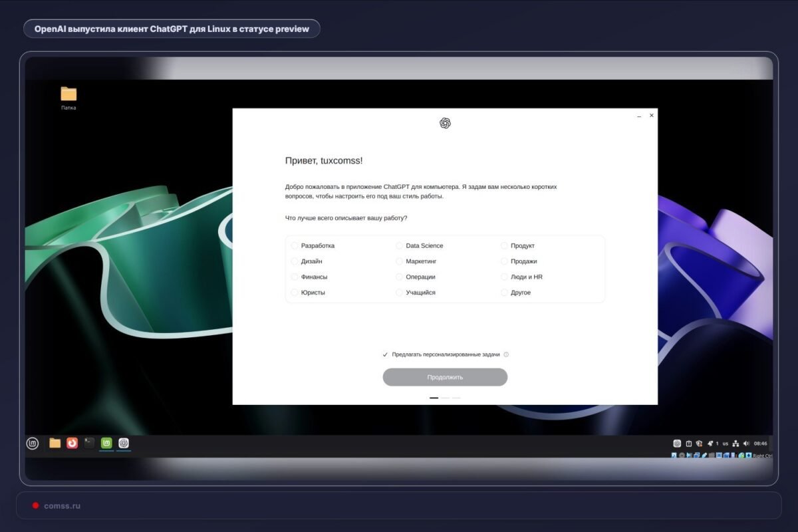Image resolution: width=798 pixels, height=532 pixels.
Task: Click the first onboarding step dash
Action: 434,398
